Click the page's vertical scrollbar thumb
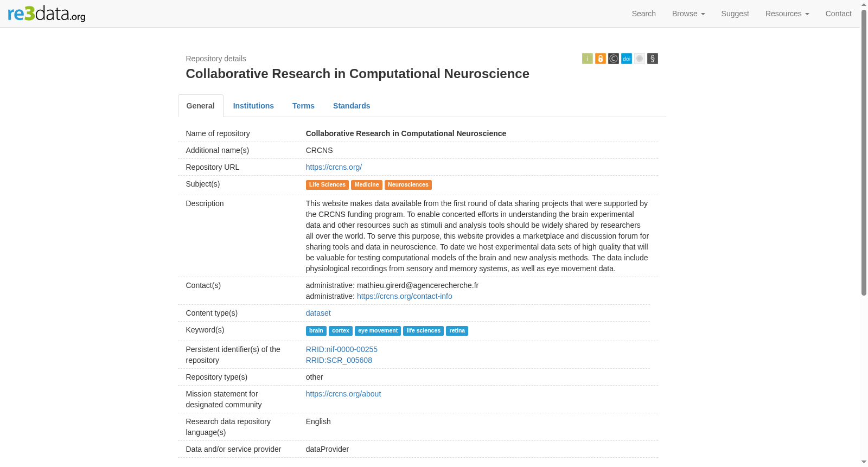Screen dimensions: 868x467 click(864, 152)
